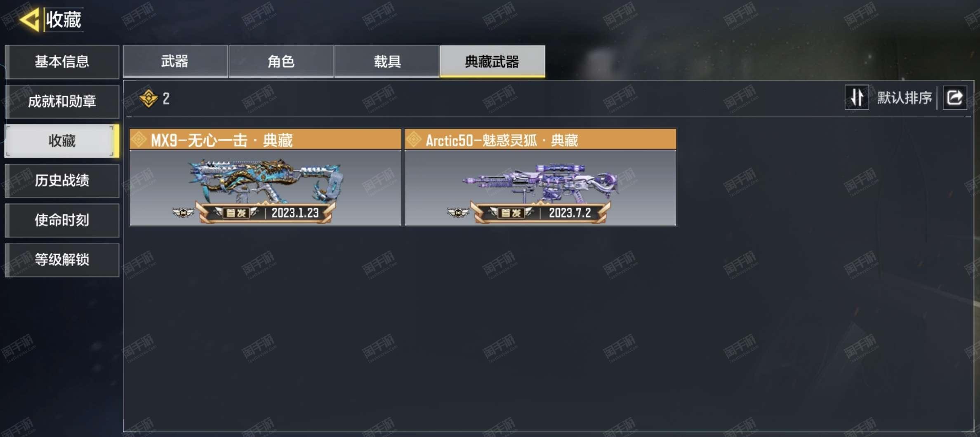The height and width of the screenshot is (437, 980).
Task: Click the yellow back arrow icon
Action: coord(30,19)
